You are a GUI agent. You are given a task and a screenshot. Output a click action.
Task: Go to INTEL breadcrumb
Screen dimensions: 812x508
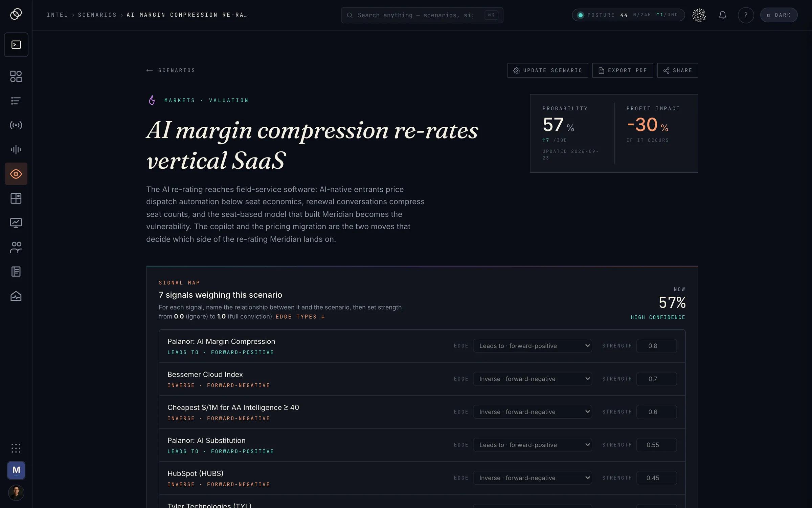[57, 15]
